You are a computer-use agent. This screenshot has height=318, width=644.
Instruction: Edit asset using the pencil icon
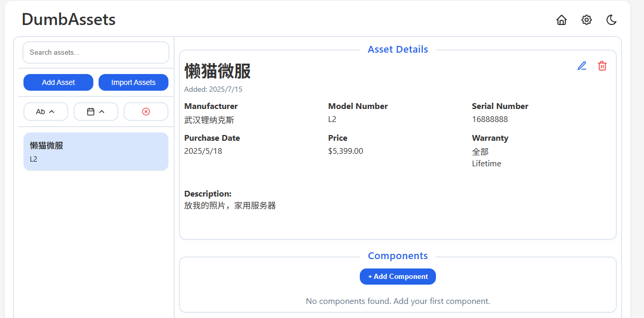(x=582, y=66)
